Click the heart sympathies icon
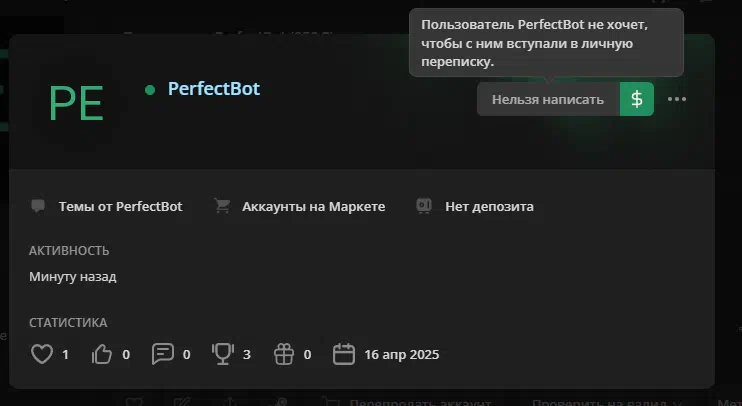This screenshot has width=742, height=406. coord(42,354)
